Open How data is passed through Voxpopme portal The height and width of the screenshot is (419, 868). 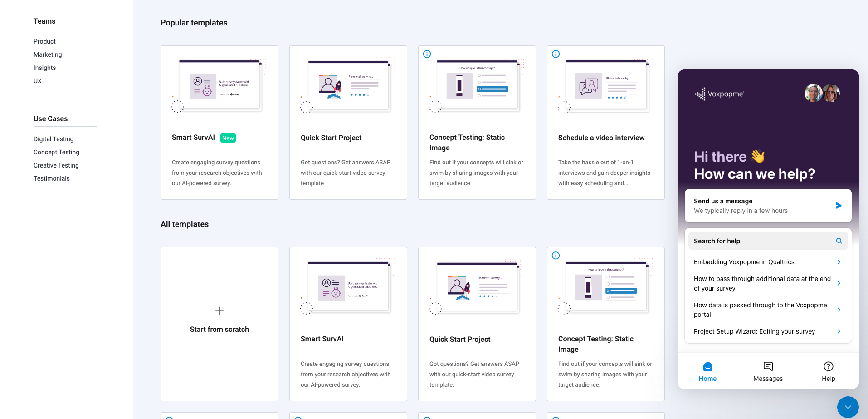pos(761,310)
